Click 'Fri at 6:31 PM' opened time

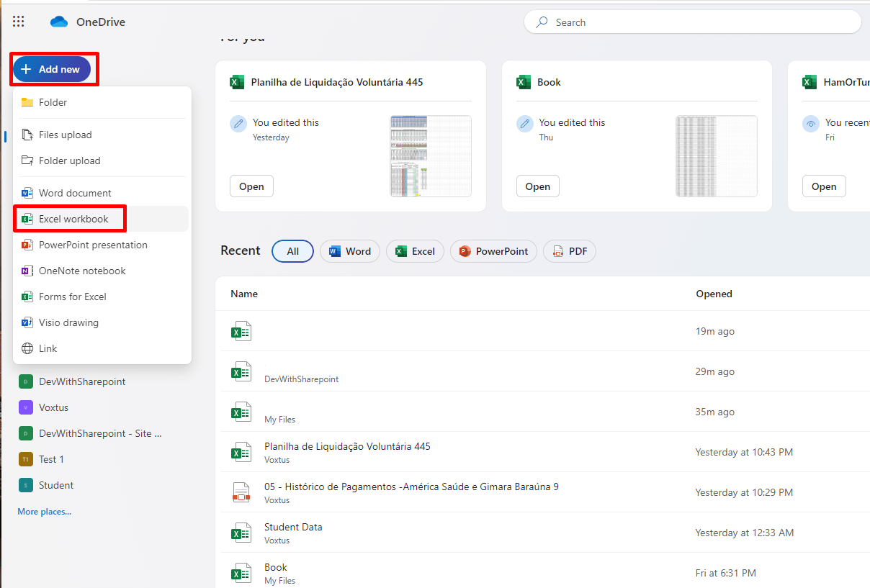726,573
